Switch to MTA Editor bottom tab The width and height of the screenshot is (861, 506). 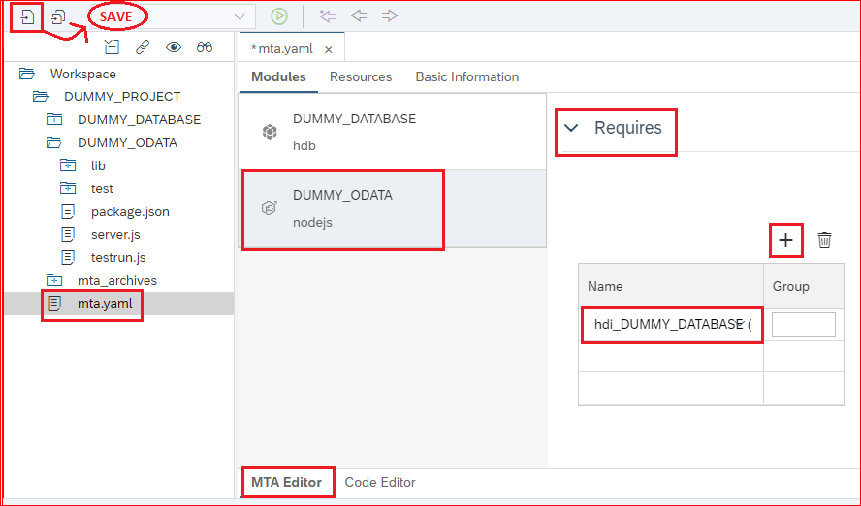(287, 482)
